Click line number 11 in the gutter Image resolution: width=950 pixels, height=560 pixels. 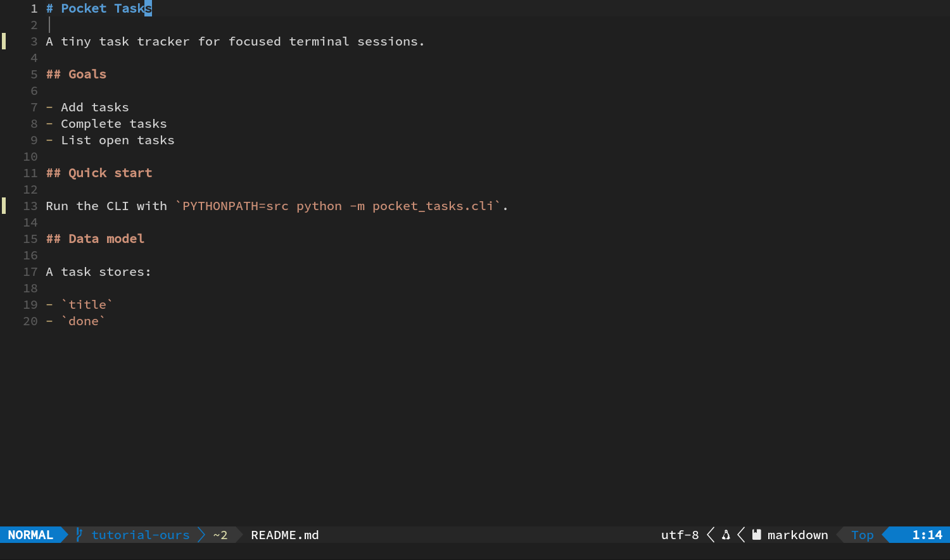point(30,173)
